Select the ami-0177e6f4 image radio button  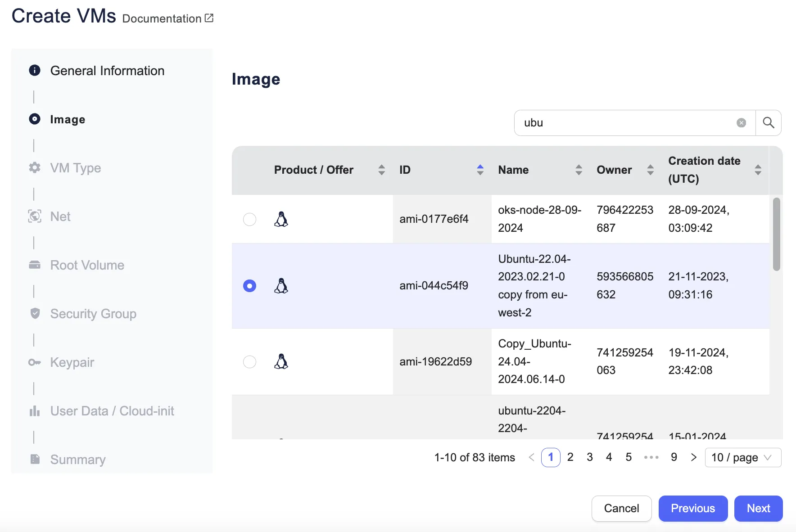pos(249,219)
